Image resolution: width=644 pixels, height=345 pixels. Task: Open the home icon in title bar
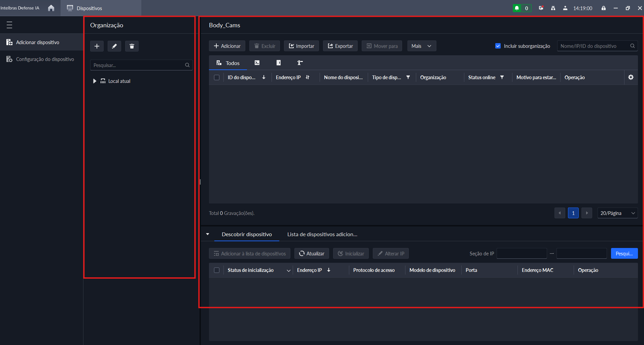[51, 8]
